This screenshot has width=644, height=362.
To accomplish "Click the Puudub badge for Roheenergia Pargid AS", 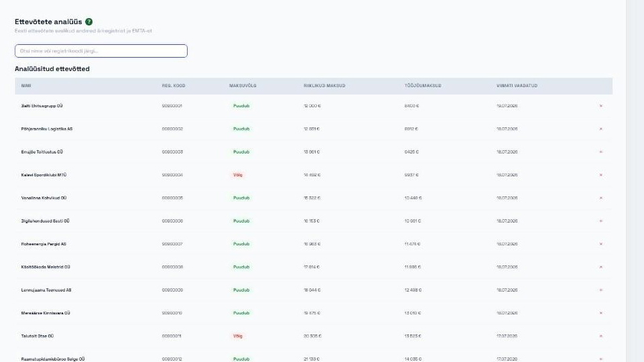I will coord(241,244).
